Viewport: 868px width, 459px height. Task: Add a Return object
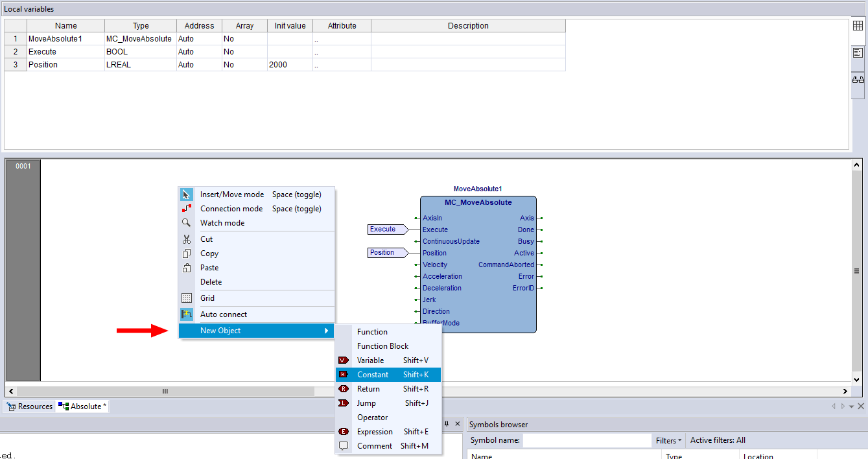(x=368, y=389)
